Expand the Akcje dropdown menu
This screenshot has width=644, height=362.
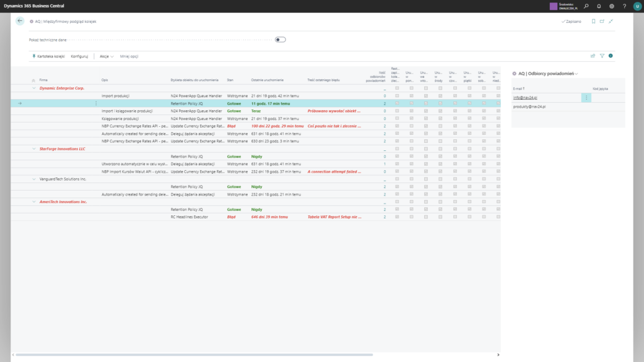tap(107, 56)
